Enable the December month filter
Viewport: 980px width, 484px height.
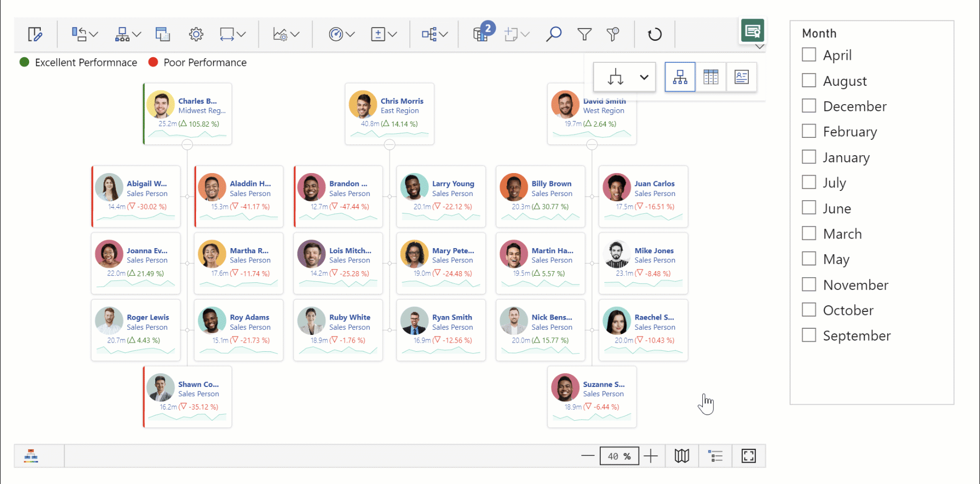808,106
